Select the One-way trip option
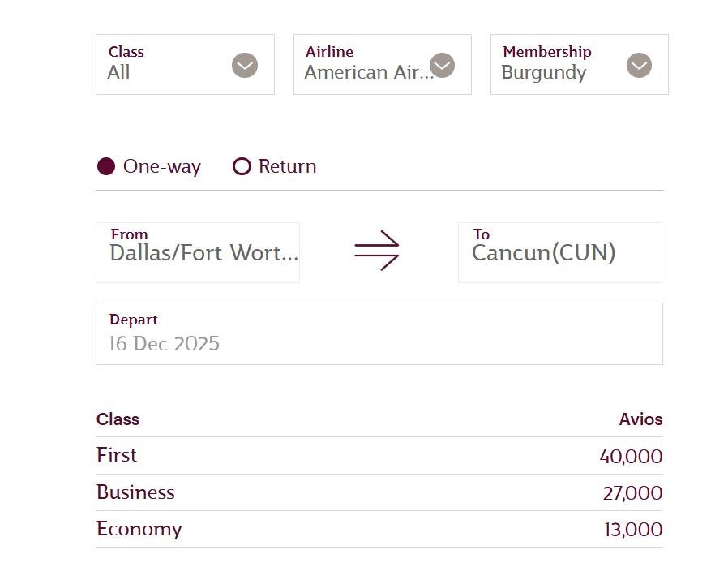The image size is (728, 563). pyautogui.click(x=148, y=166)
